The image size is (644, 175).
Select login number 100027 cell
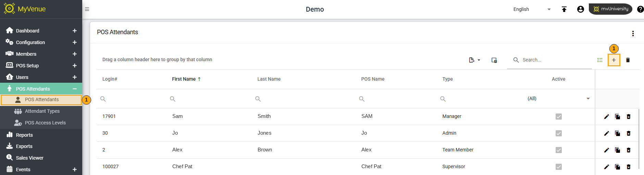click(x=110, y=166)
